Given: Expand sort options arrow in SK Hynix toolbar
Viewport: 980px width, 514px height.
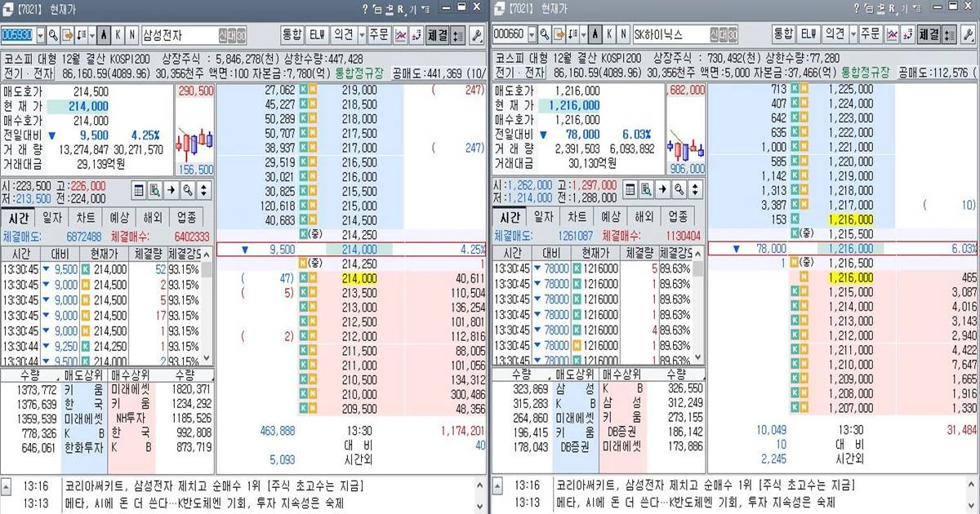Looking at the screenshot, I should click(583, 35).
